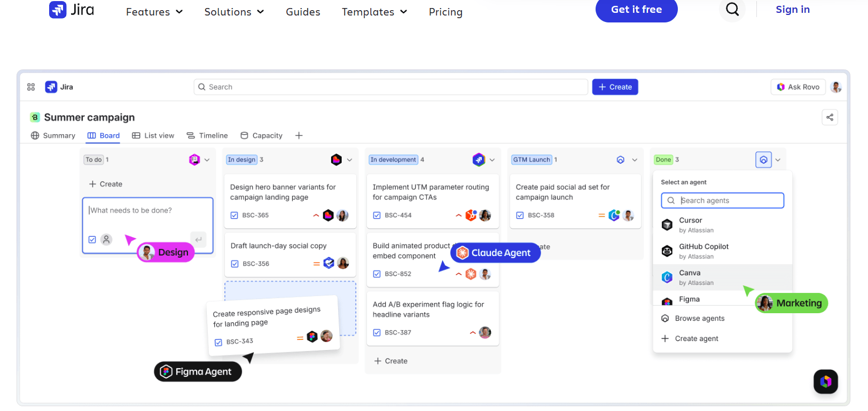Open the Rovo chat launcher in bottom corner

[x=826, y=382]
